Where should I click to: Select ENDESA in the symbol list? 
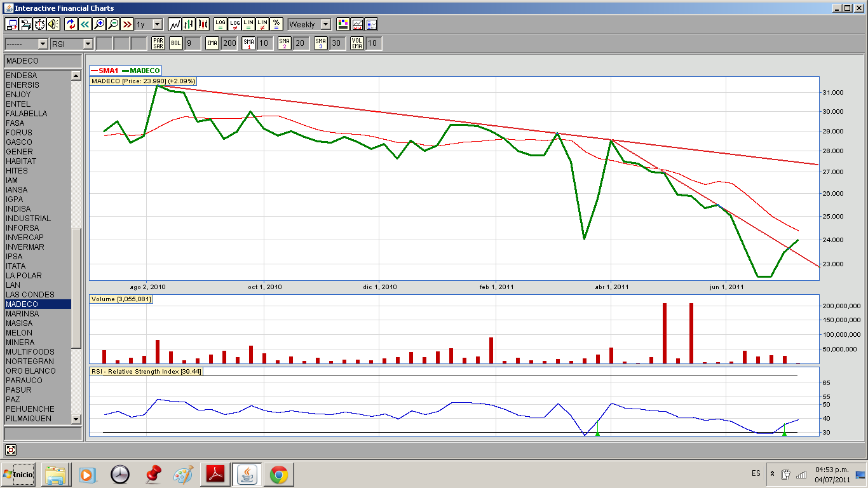(38, 76)
